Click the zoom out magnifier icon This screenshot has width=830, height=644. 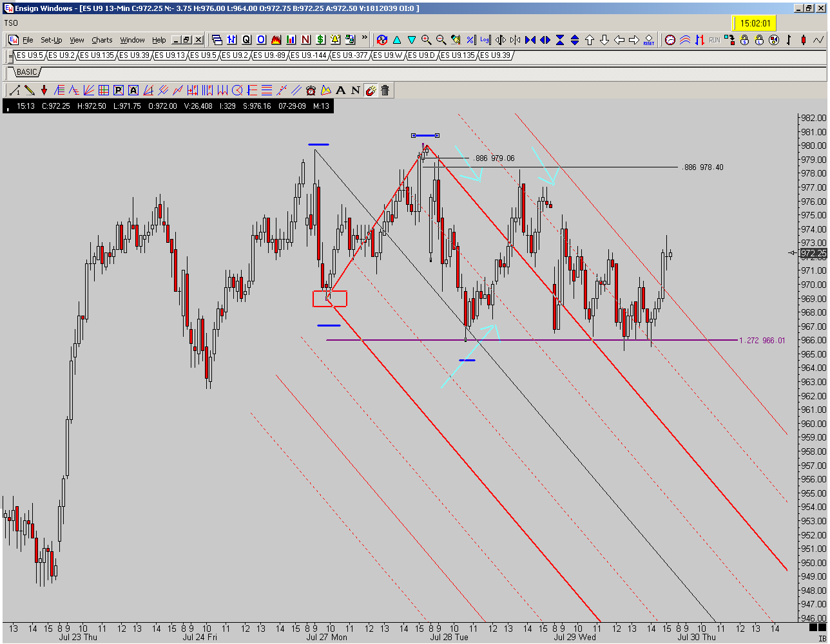click(441, 40)
